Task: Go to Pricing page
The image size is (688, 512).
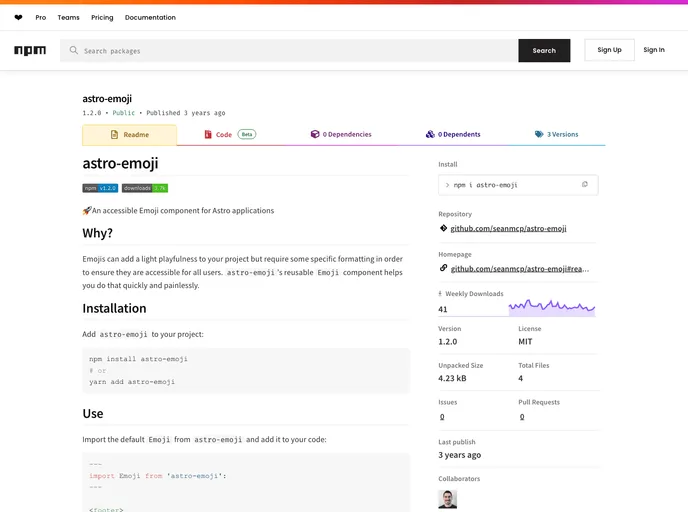Action: point(102,18)
